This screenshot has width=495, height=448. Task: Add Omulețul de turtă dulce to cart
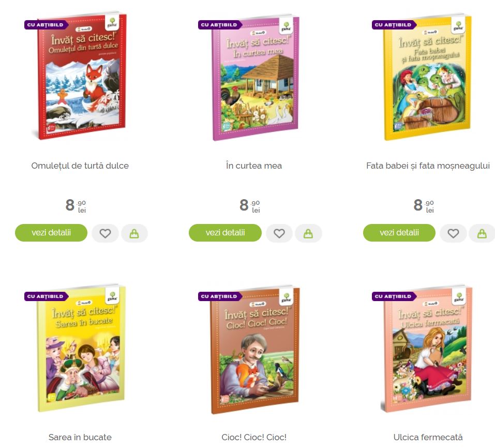tap(134, 233)
